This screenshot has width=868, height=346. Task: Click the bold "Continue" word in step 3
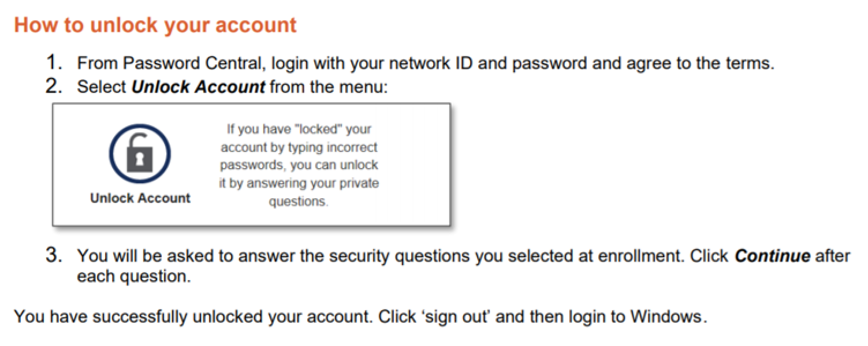(772, 256)
